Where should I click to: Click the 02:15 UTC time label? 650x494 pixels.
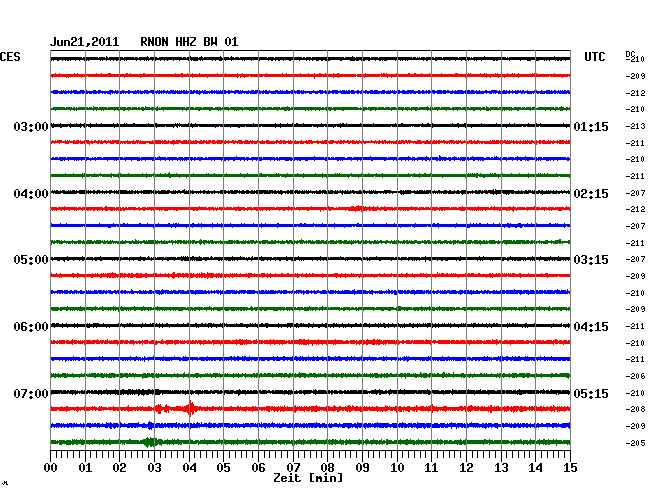click(591, 194)
